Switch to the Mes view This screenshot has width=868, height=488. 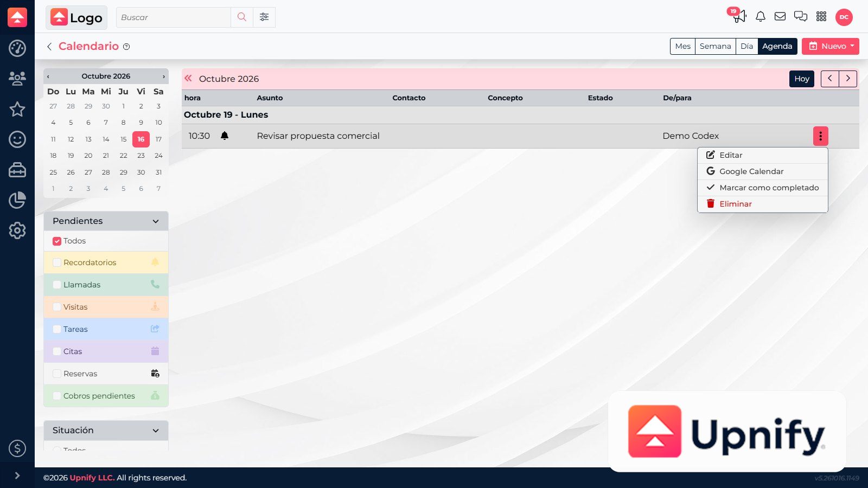[x=682, y=47]
